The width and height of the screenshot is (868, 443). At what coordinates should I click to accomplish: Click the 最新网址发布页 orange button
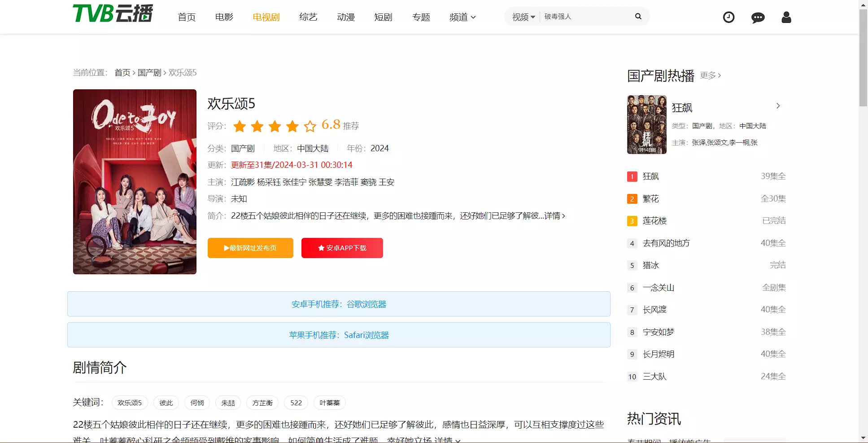pos(250,248)
